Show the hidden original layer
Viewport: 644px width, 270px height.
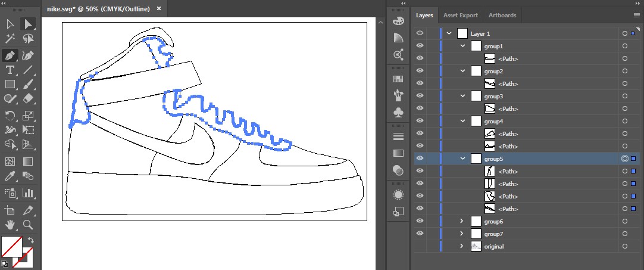point(420,246)
